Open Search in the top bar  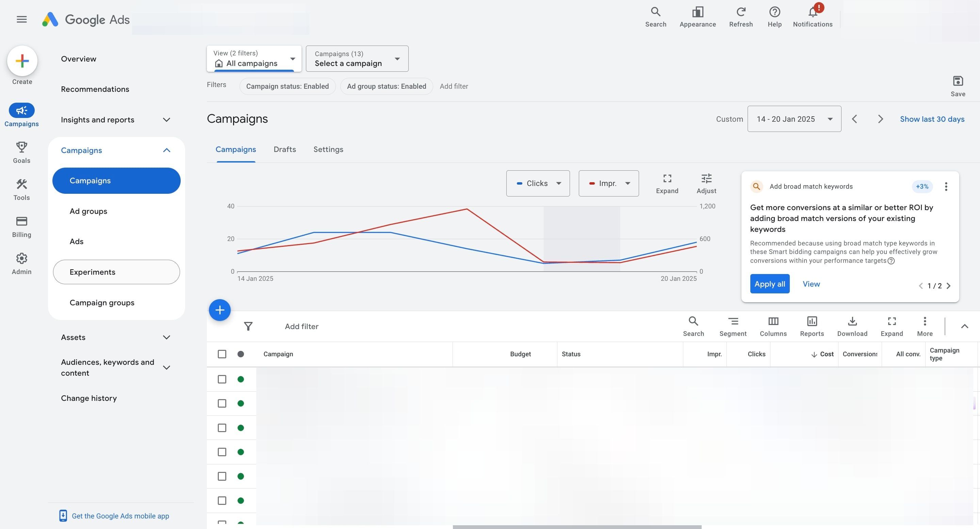(x=655, y=17)
